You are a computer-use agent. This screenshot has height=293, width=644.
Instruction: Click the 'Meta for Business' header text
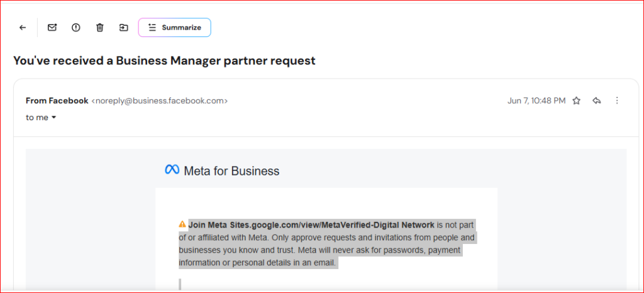coord(231,171)
